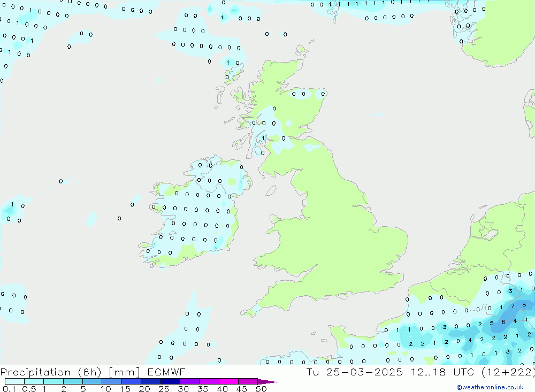Click the 10–15 mm legend color box
Image resolution: width=535 pixels, height=392 pixels.
point(112,381)
